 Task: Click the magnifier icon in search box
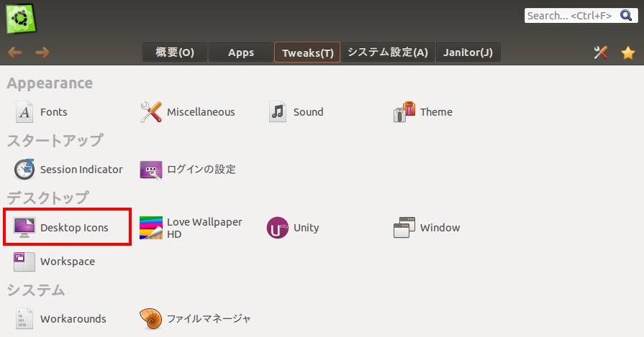tap(626, 16)
